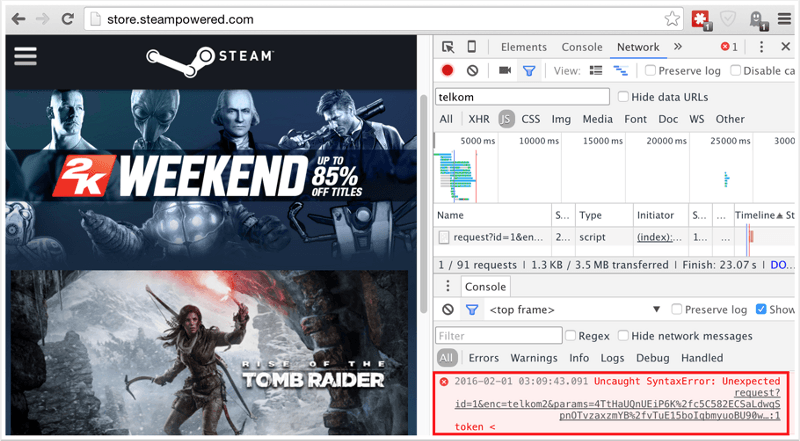Open the Elements tab

coord(523,47)
